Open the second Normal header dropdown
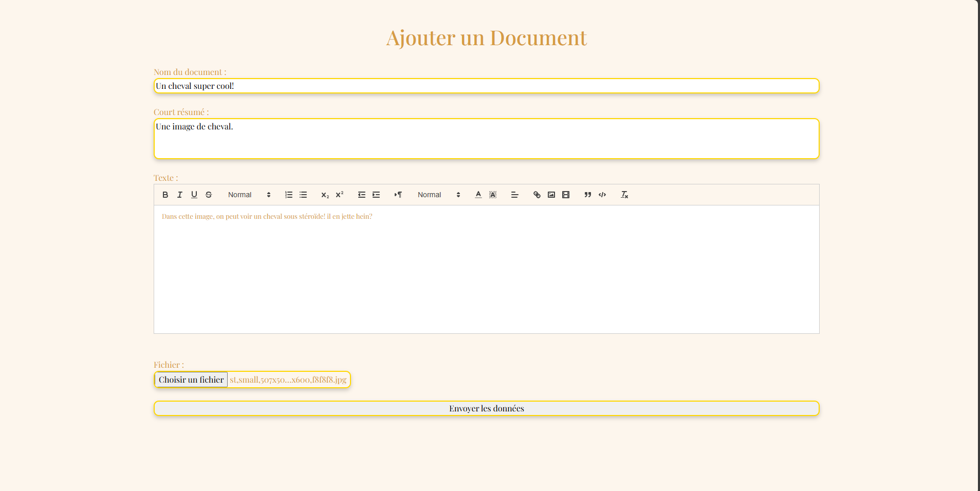 [x=439, y=195]
